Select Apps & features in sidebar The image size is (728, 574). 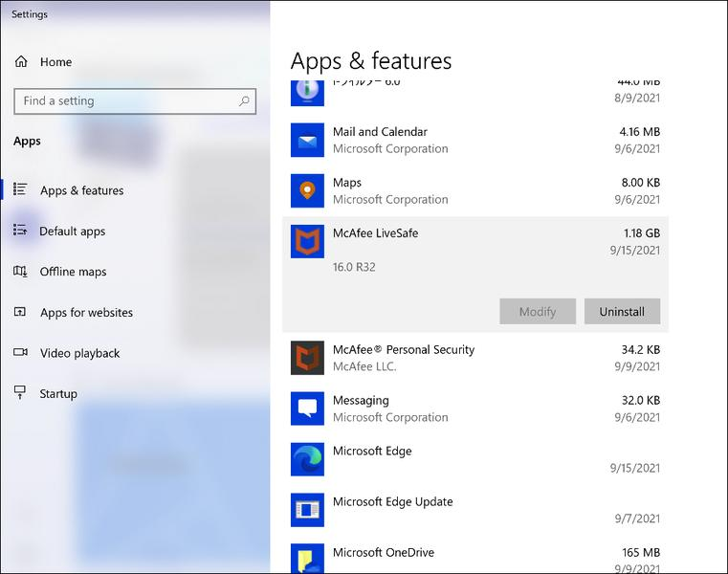pos(81,190)
